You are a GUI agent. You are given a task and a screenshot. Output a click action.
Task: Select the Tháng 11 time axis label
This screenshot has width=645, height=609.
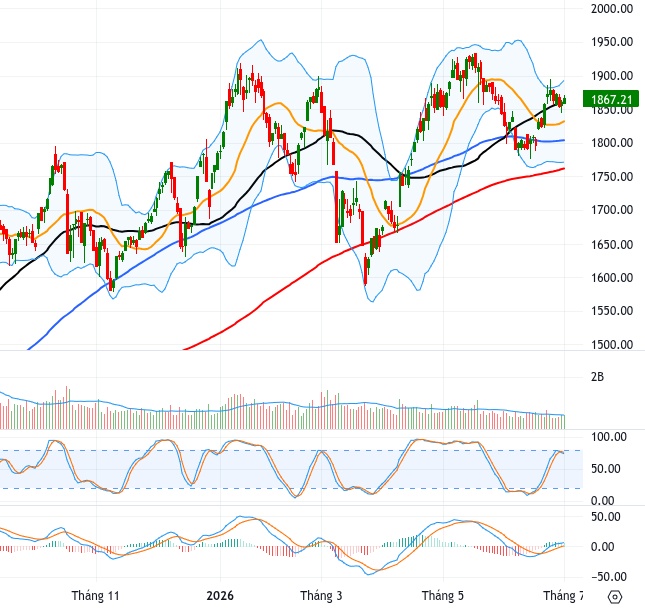[x=95, y=595]
